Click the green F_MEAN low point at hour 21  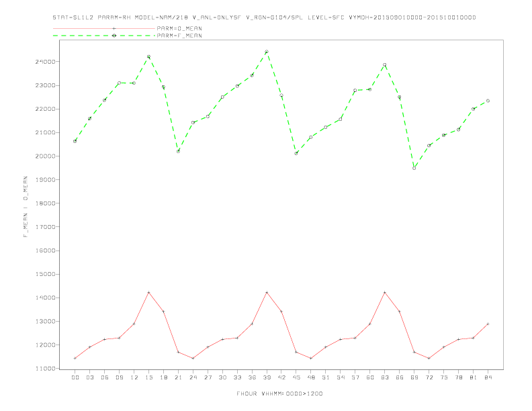[178, 151]
